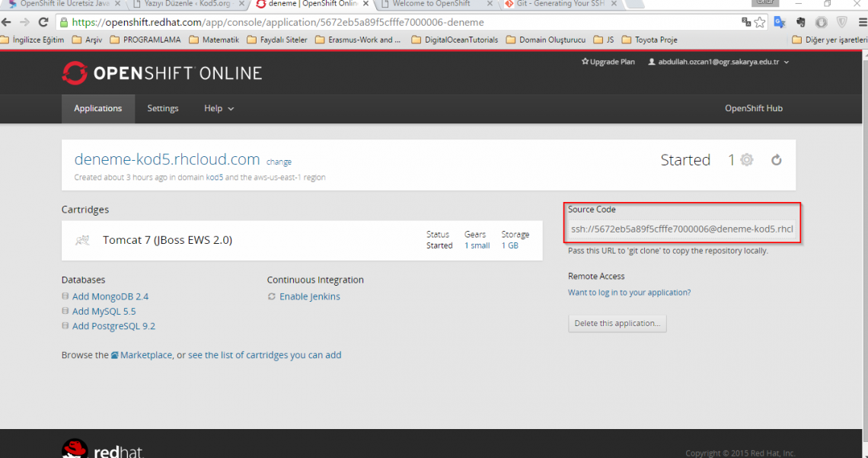Open the Google Translate extension icon
The width and height of the screenshot is (868, 458).
click(x=780, y=22)
